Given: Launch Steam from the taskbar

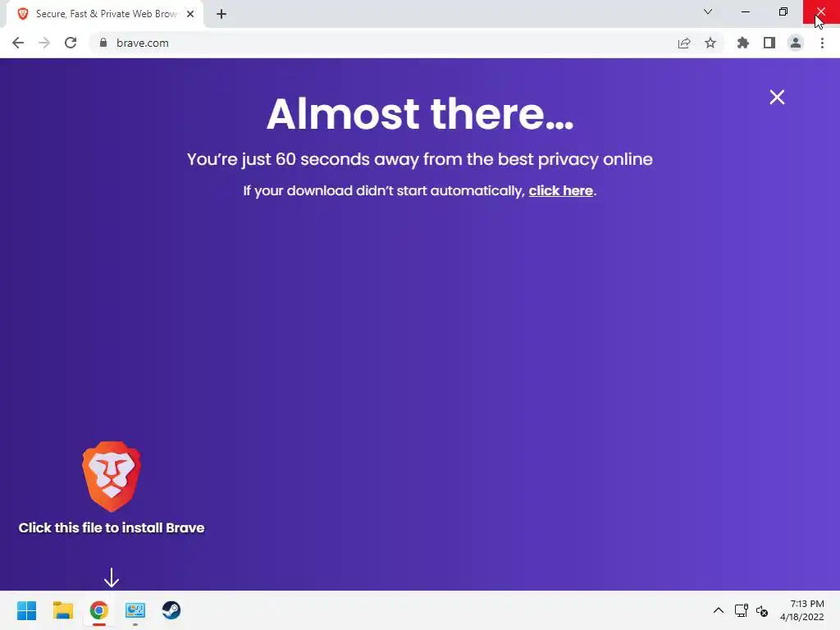Looking at the screenshot, I should tap(171, 610).
